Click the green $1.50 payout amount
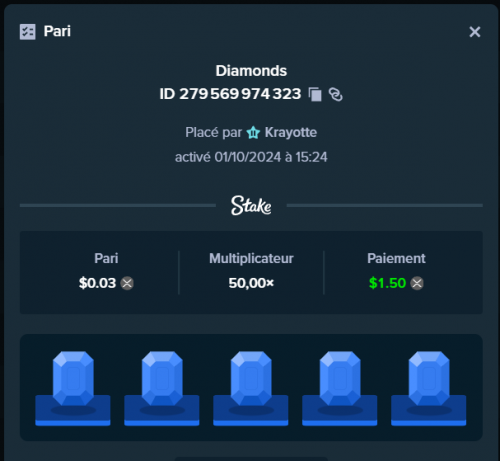 tap(387, 283)
